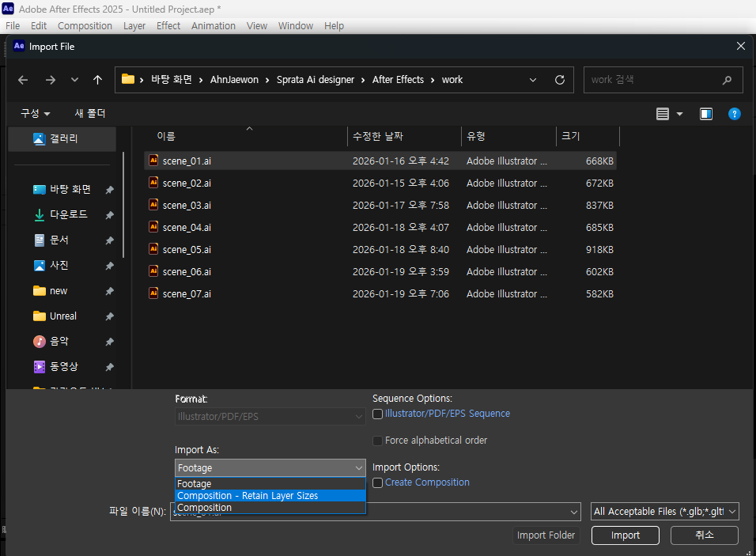Click the search magnifier icon
Viewport: 756px width, 556px height.
[727, 80]
